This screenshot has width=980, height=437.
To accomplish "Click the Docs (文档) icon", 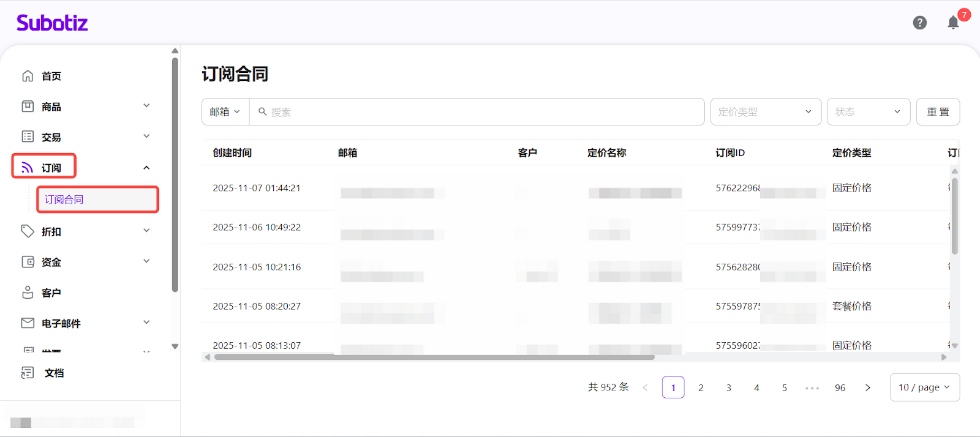I will 28,373.
